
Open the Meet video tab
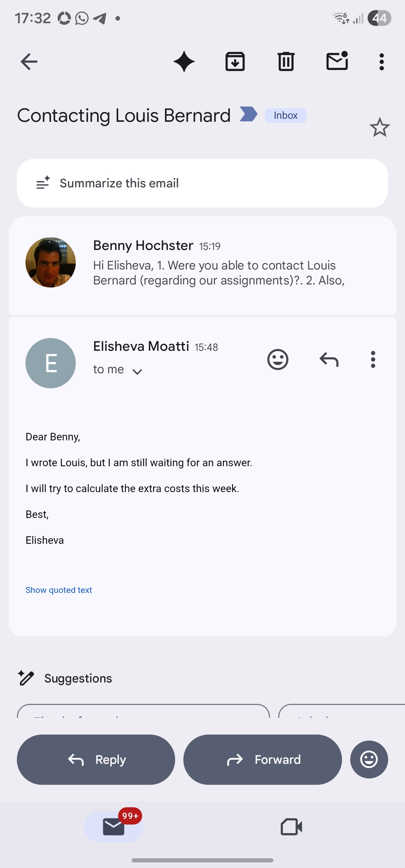[291, 827]
